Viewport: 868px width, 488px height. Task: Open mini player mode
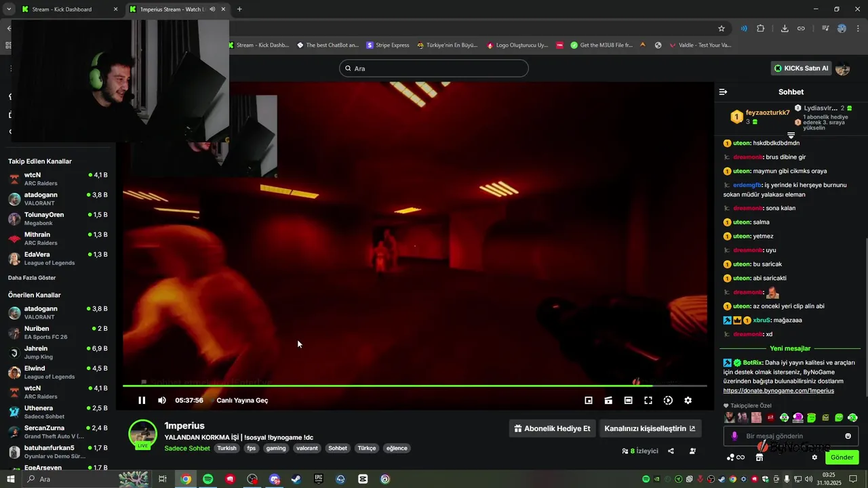pyautogui.click(x=589, y=401)
